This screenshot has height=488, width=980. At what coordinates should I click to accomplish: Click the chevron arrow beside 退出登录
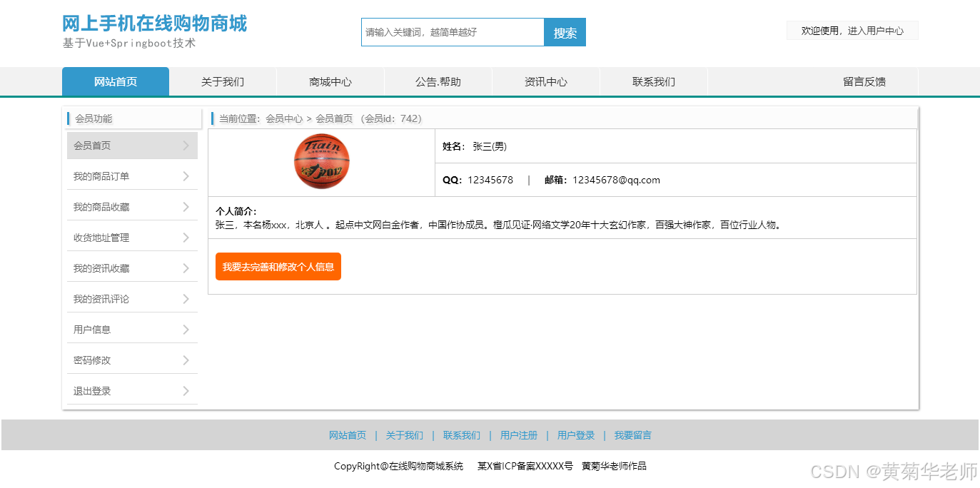click(x=186, y=391)
